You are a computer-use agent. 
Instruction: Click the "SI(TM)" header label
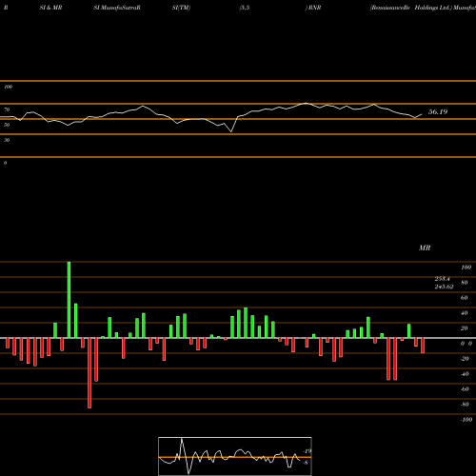coord(181,8)
